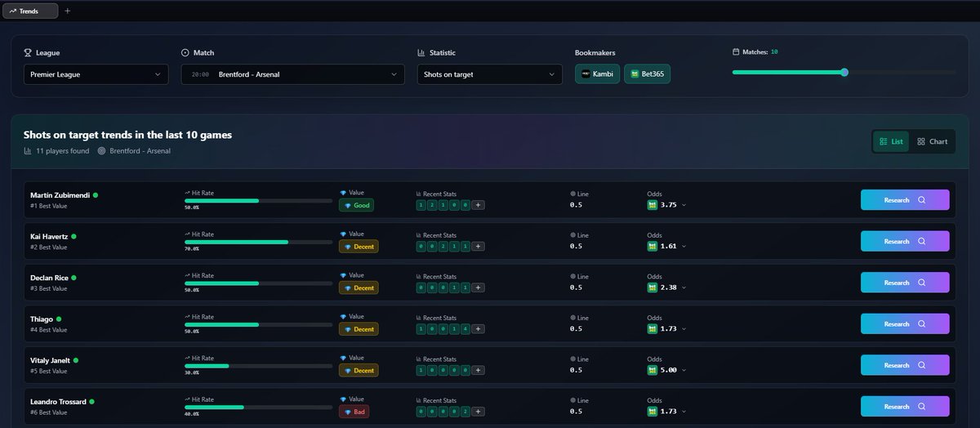
Task: Switch to Chart view
Action: [x=932, y=141]
